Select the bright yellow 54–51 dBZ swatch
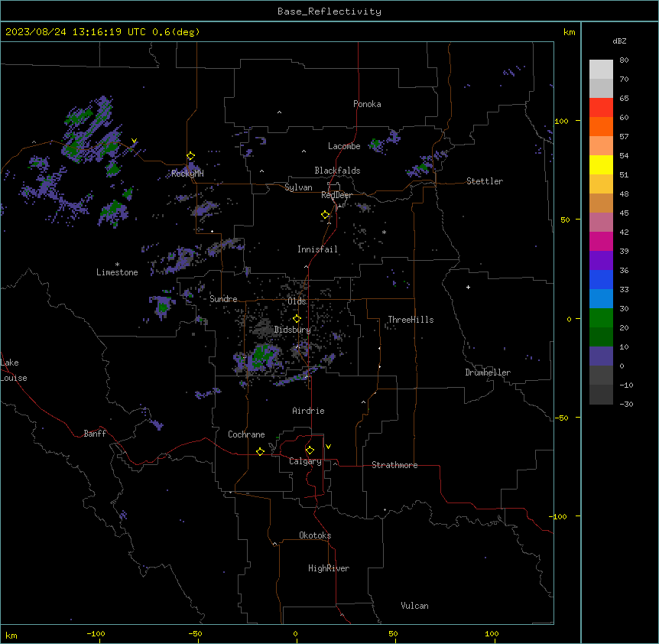 click(601, 164)
